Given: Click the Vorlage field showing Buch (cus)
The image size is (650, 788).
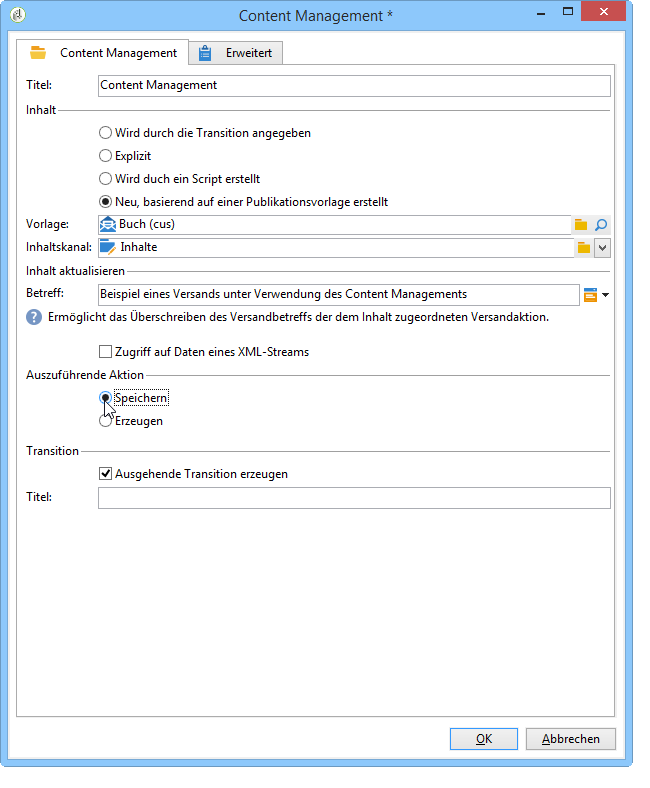Looking at the screenshot, I should (x=334, y=225).
